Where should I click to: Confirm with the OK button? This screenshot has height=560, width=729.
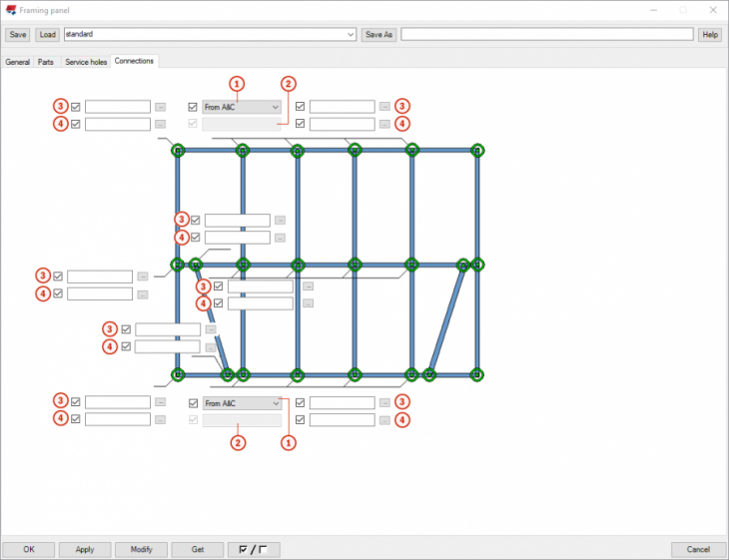29,550
